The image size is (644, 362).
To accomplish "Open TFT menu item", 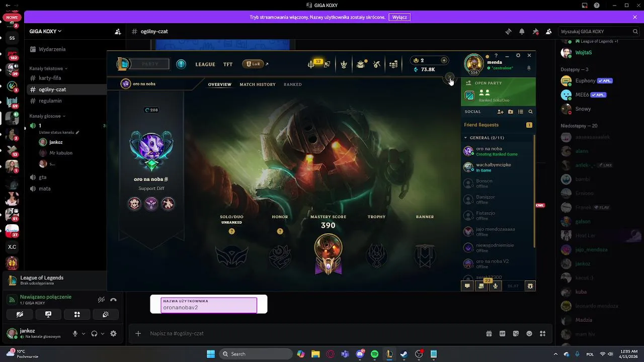I will pos(228,64).
